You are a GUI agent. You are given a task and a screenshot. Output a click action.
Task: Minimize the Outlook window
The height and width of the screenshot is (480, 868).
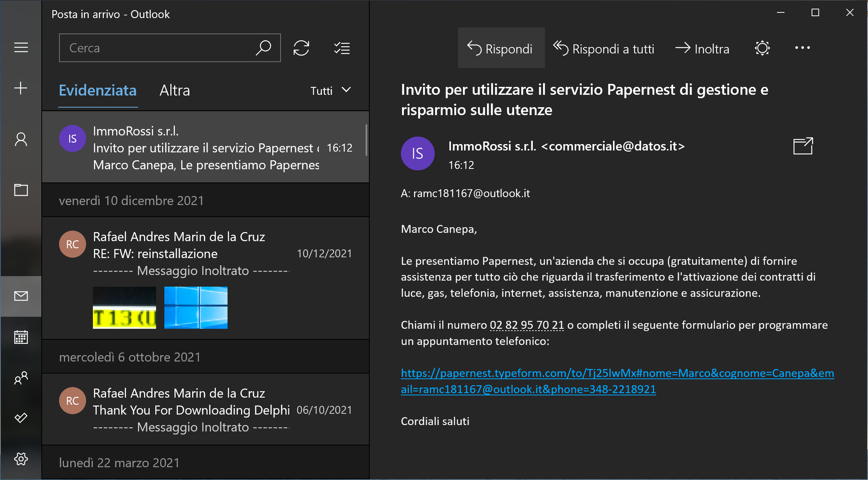[x=781, y=13]
